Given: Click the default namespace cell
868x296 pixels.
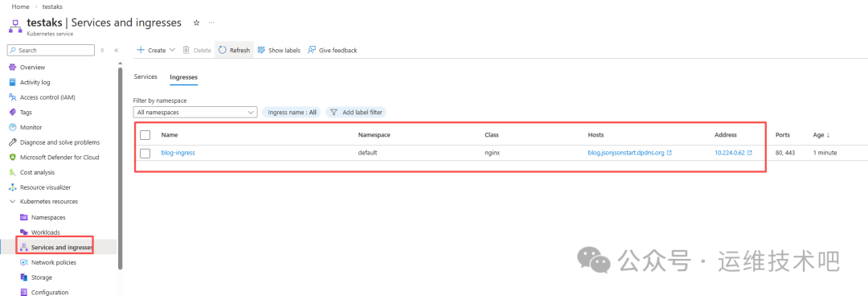Looking at the screenshot, I should click(367, 153).
